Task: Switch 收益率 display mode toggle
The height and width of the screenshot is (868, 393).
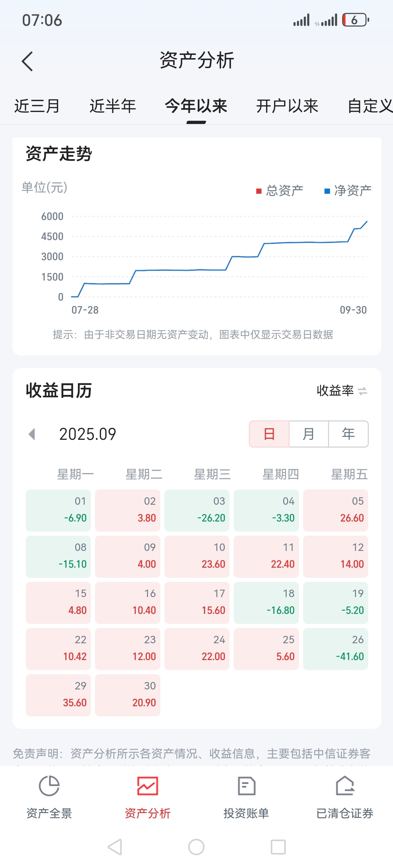Action: pos(342,391)
